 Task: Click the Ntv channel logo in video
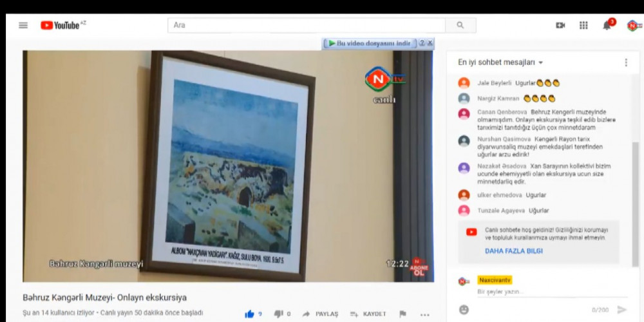point(384,79)
